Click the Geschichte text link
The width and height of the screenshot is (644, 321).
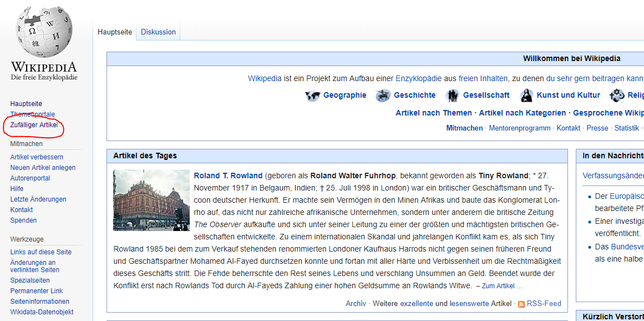[415, 96]
